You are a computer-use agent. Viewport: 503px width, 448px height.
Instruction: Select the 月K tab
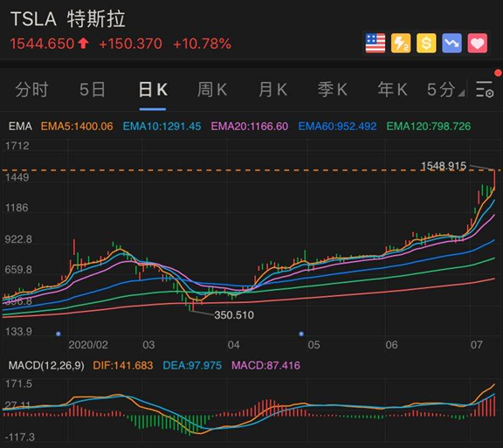272,90
